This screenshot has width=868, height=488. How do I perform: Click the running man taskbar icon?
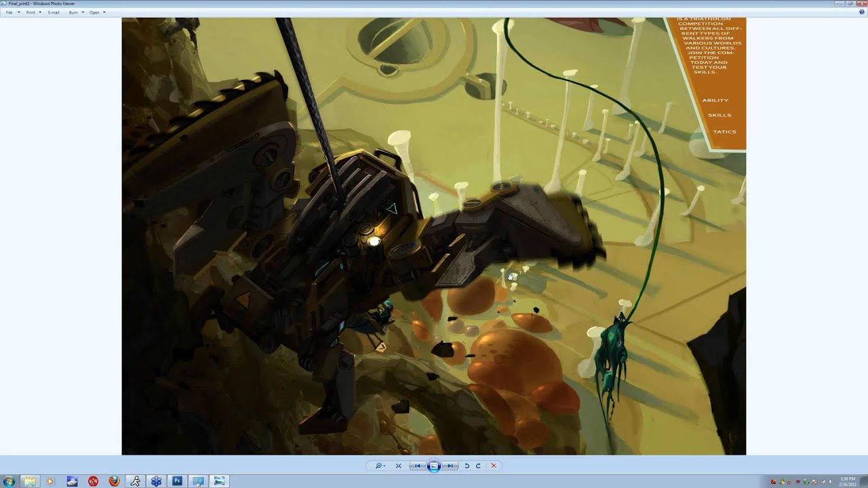[135, 481]
